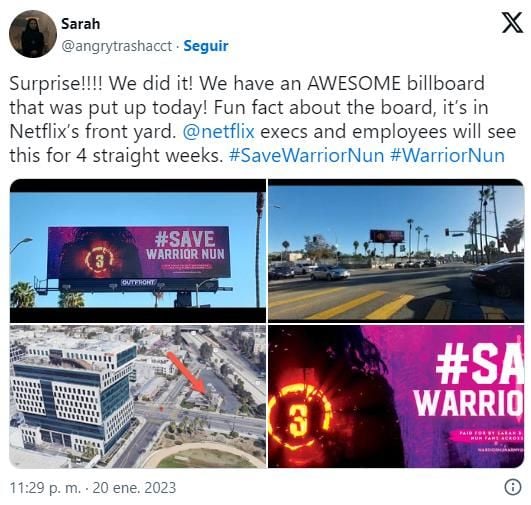Click the tweet info icon
531x505 pixels.
coord(513,487)
